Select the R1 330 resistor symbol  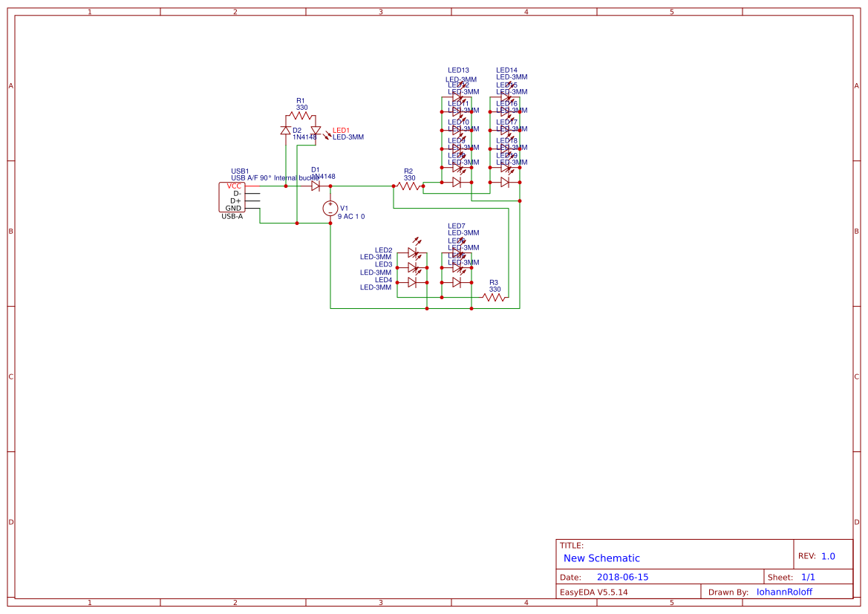pyautogui.click(x=301, y=115)
